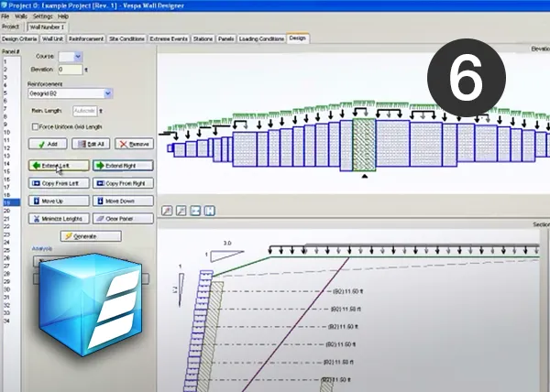
Task: Click Copy From Right button
Action: tap(123, 183)
